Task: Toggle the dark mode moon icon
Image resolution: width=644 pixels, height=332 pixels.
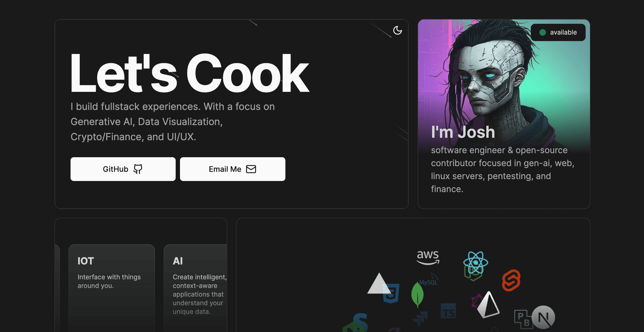Action: [x=397, y=30]
